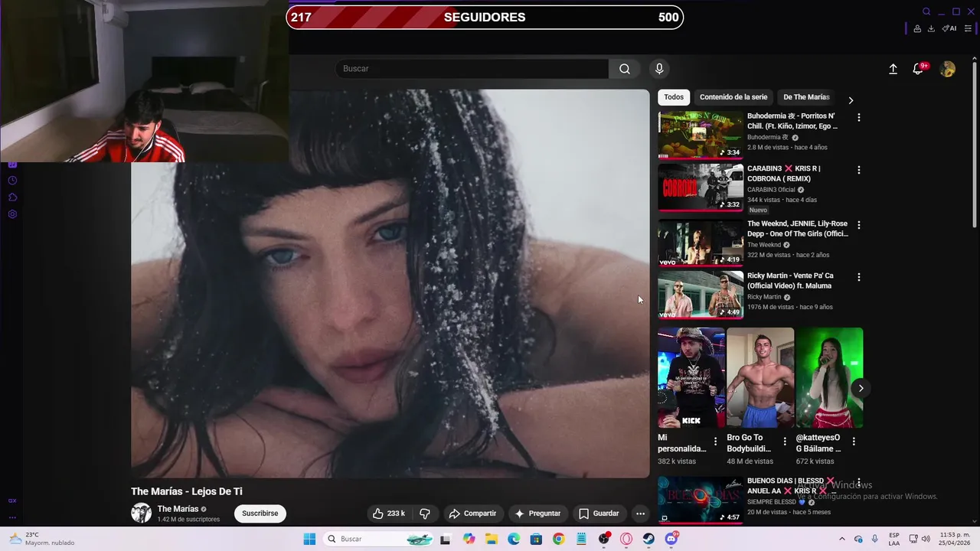Open the GX Corner icon in sidebar

[x=12, y=500]
